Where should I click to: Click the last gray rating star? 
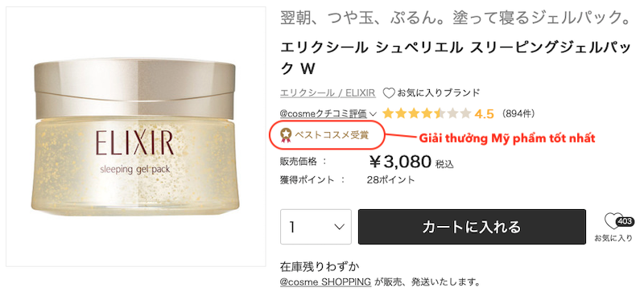click(466, 113)
